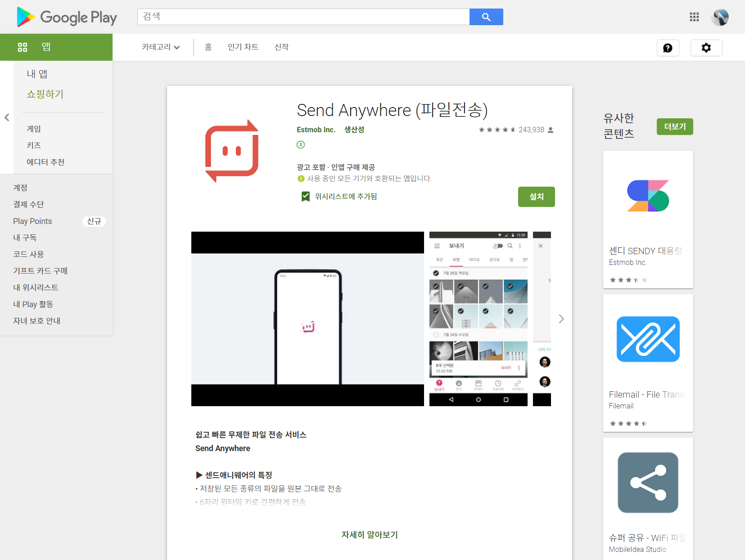Screen dimensions: 745x560
Task: Open 코드 사용 link
Action: 28,254
